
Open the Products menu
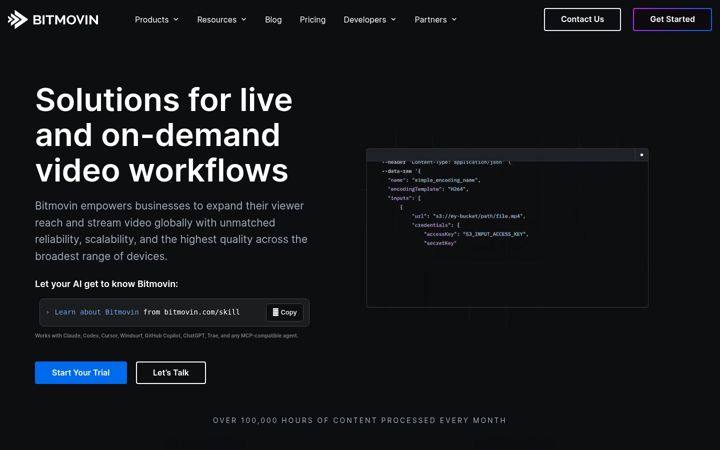coord(157,19)
